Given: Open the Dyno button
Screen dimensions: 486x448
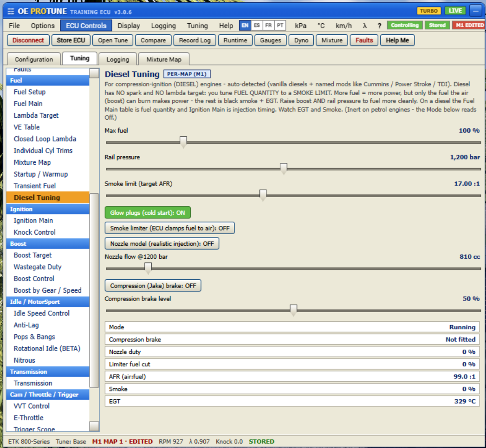Looking at the screenshot, I should (301, 40).
